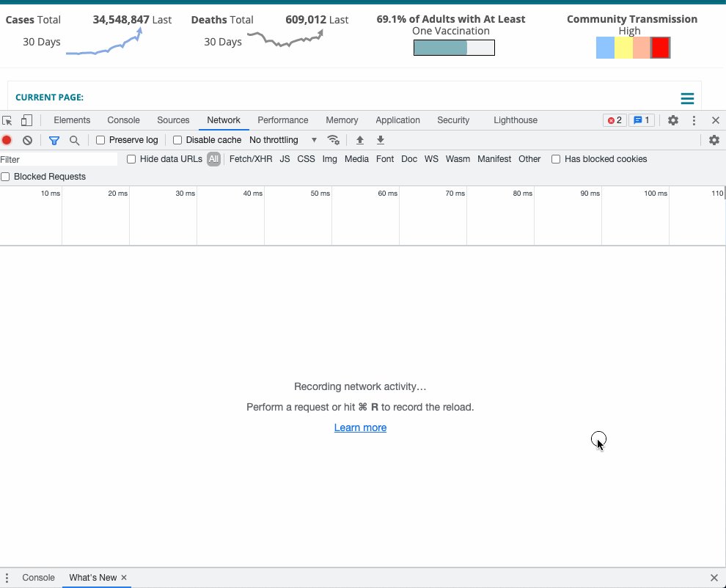Open DevTools three-dot customize menu
Screen dimensions: 726x588
pos(694,120)
